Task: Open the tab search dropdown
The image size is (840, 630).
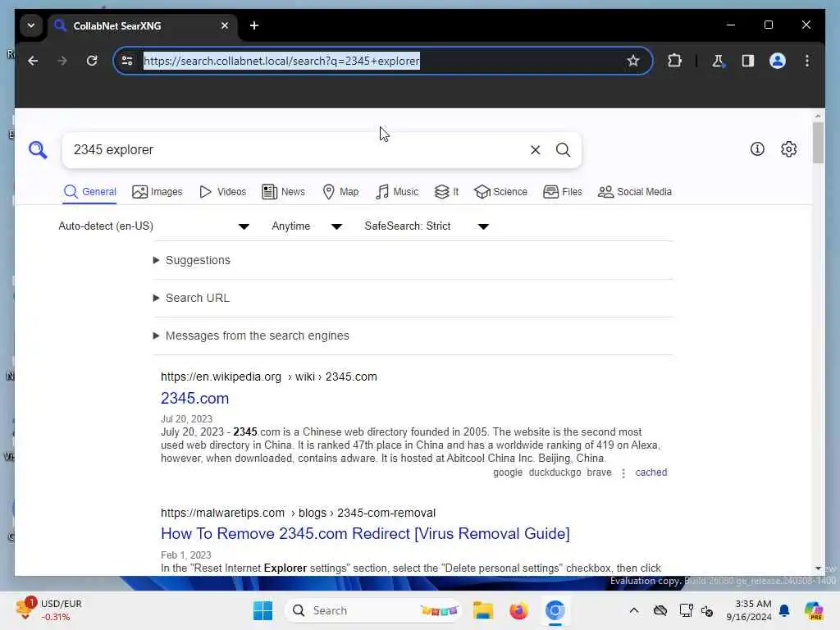Action: coord(31,25)
